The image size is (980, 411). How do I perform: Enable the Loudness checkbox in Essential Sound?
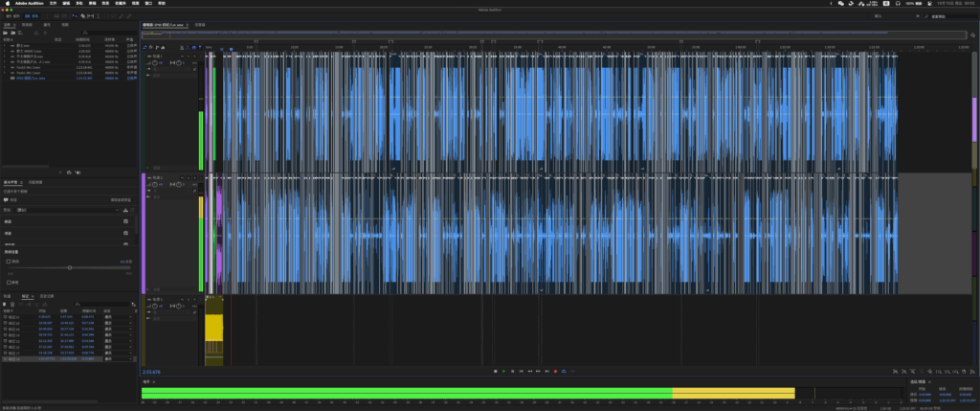(x=125, y=220)
